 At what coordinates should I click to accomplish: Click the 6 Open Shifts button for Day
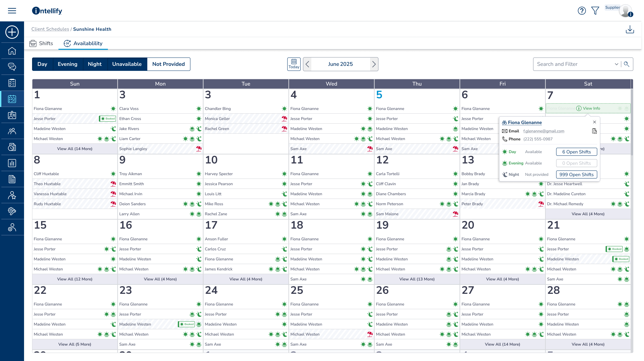coord(577,152)
